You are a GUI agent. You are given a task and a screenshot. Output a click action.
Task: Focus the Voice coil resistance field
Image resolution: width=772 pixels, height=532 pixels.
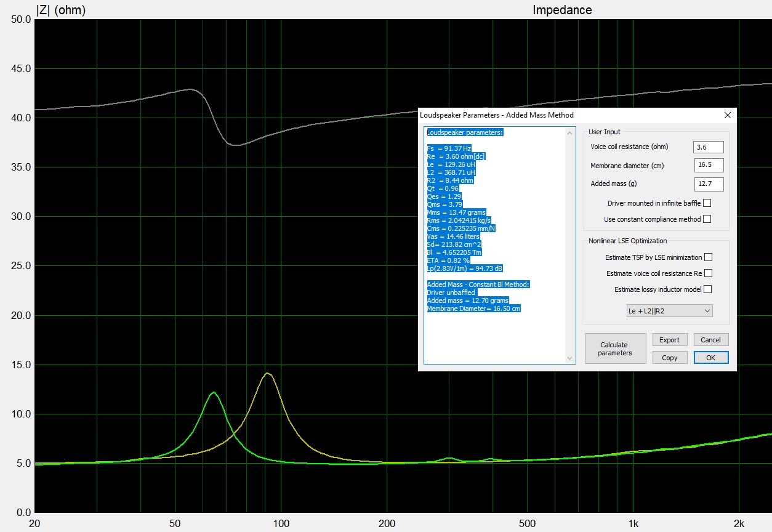(708, 147)
